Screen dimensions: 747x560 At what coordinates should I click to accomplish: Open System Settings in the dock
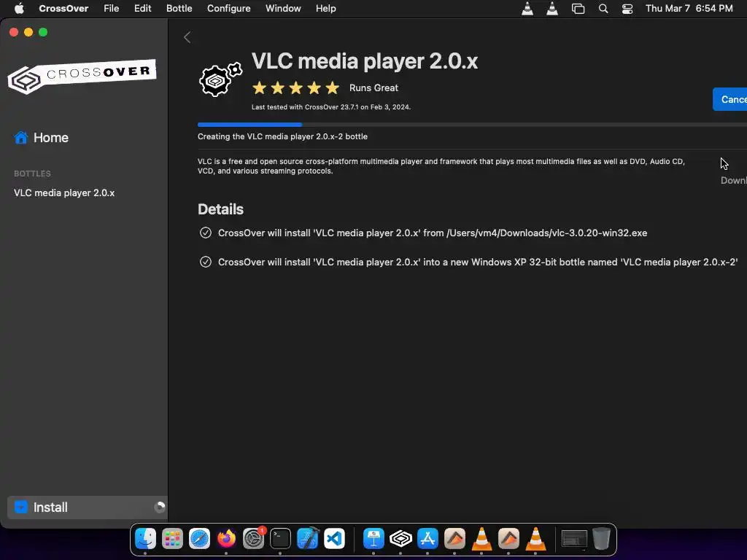253,539
